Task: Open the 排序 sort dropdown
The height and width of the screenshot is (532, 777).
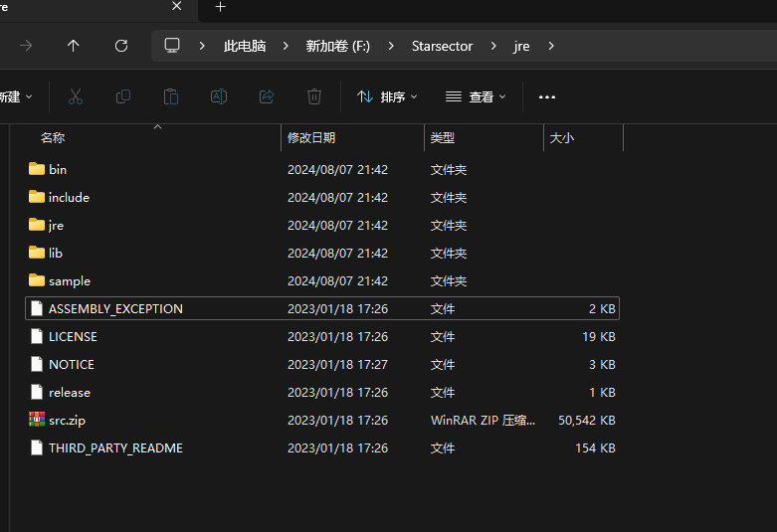Action: click(x=387, y=96)
